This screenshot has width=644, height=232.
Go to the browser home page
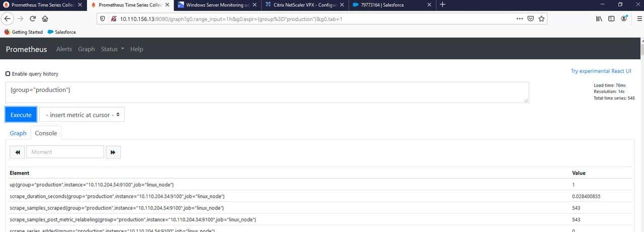(x=45, y=19)
